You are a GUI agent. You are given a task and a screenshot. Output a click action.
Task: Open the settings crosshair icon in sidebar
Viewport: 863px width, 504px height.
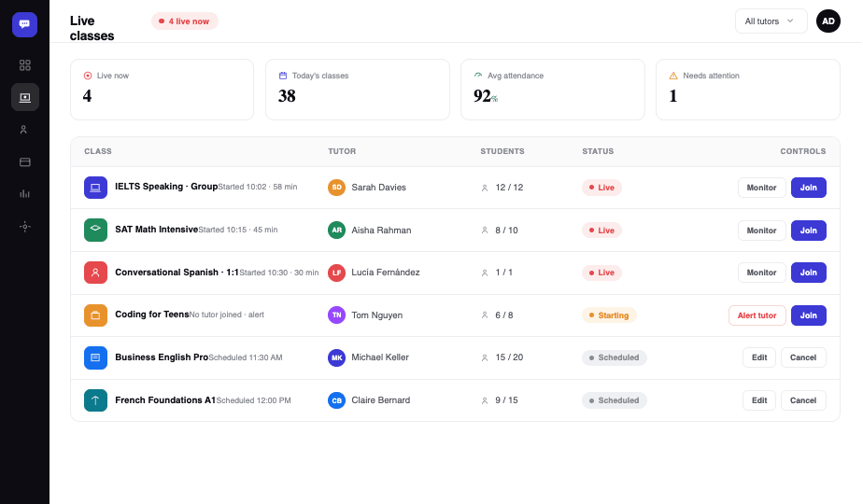click(x=25, y=226)
